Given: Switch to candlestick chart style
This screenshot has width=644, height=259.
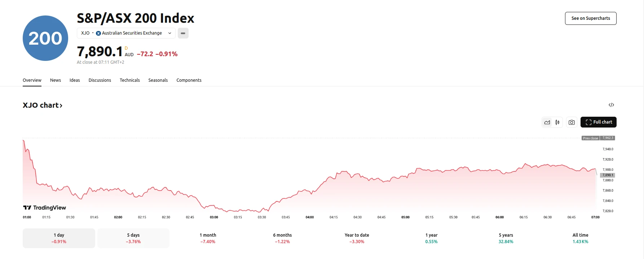Looking at the screenshot, I should coord(557,122).
